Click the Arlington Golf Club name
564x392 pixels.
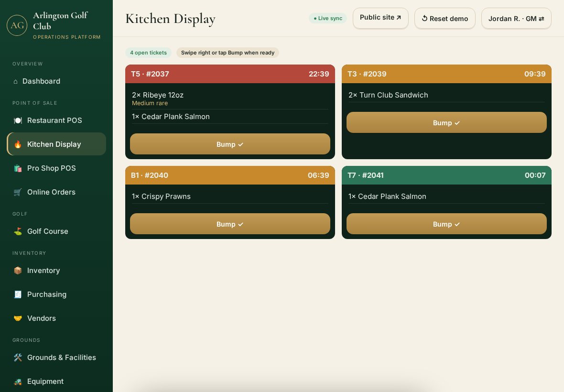(x=60, y=21)
